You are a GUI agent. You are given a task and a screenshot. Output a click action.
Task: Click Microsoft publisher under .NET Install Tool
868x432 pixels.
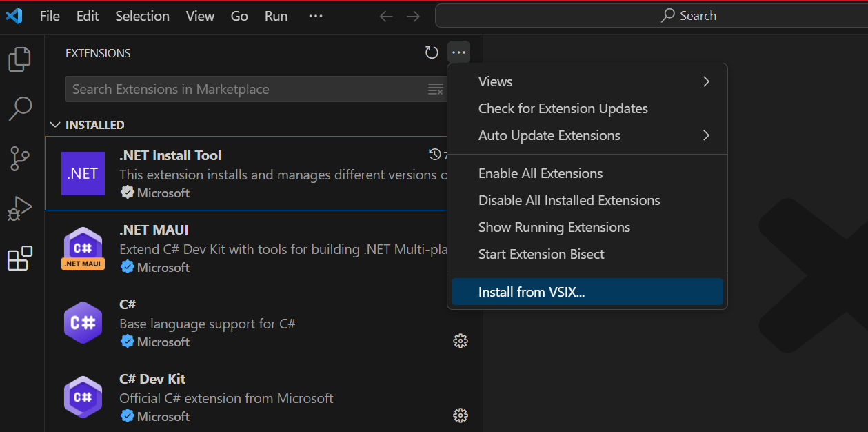point(163,193)
